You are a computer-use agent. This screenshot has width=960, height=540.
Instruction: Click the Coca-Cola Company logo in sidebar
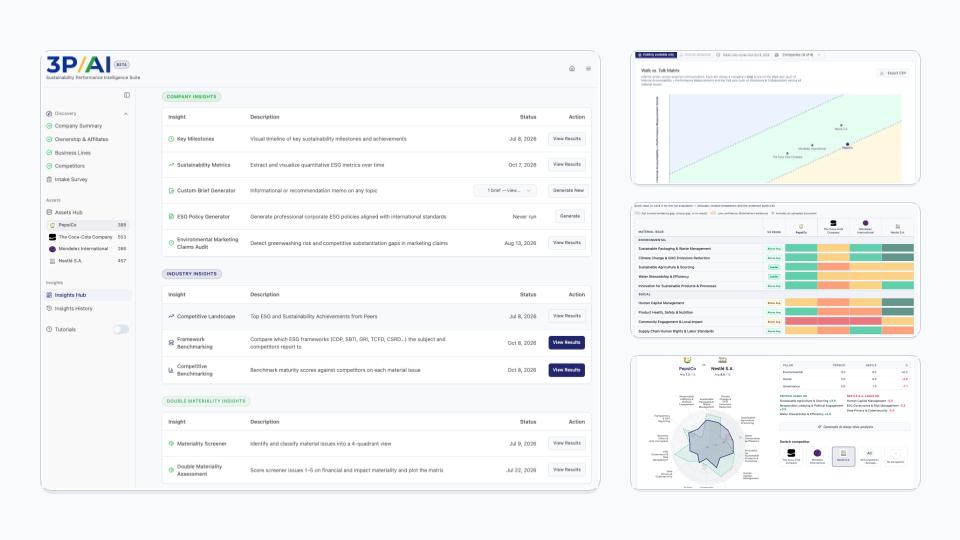click(x=53, y=237)
